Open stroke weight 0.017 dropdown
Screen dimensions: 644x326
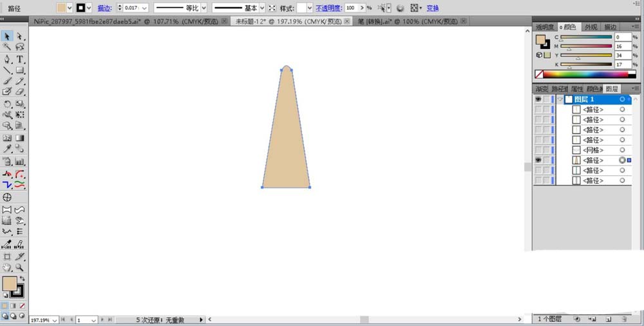pos(144,8)
